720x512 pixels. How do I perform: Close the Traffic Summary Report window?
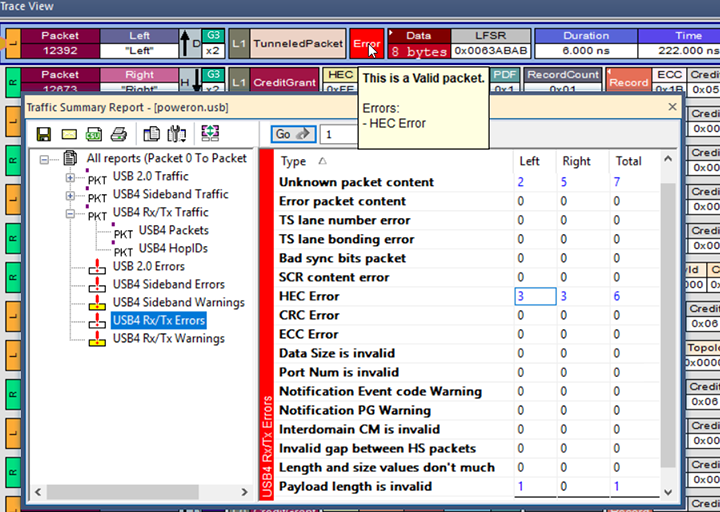[x=672, y=106]
